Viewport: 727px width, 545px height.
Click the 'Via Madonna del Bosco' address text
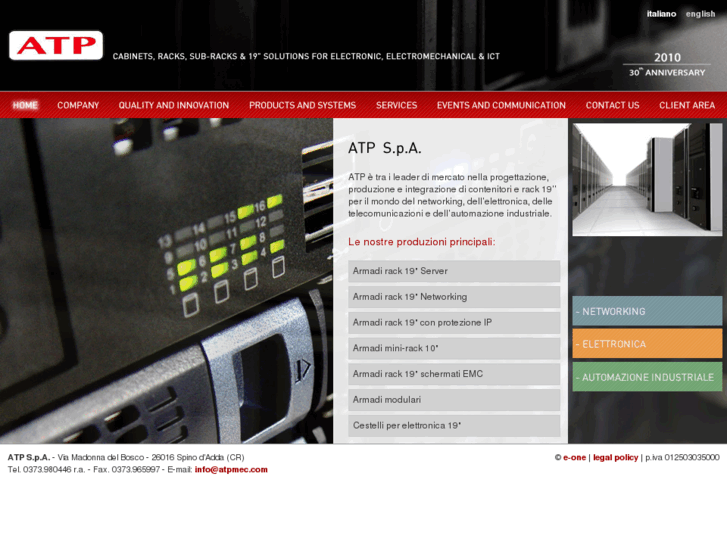click(x=101, y=457)
